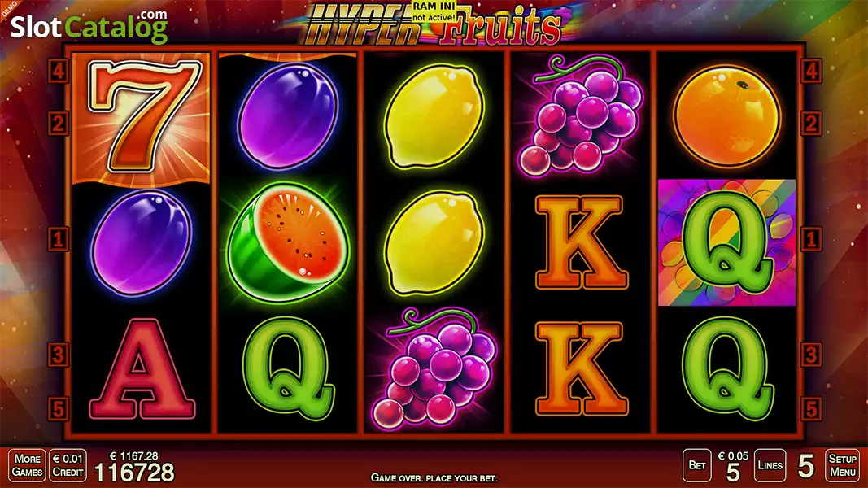Open the Setup Menu
The image size is (868, 488).
coord(843,465)
